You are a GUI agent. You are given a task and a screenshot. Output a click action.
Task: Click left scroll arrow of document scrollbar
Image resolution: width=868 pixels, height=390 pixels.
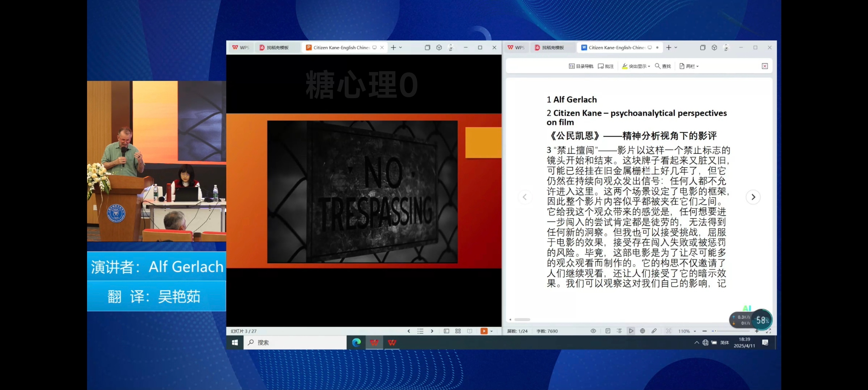point(510,320)
